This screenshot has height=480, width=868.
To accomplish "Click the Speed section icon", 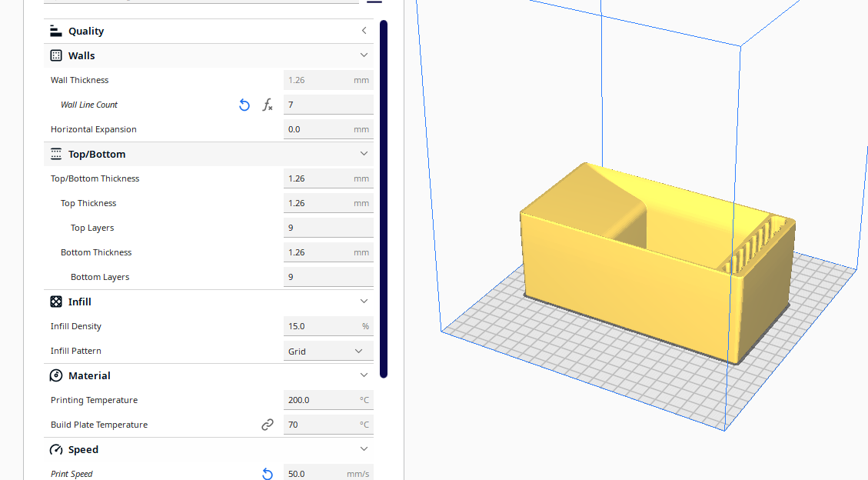I will tap(56, 449).
